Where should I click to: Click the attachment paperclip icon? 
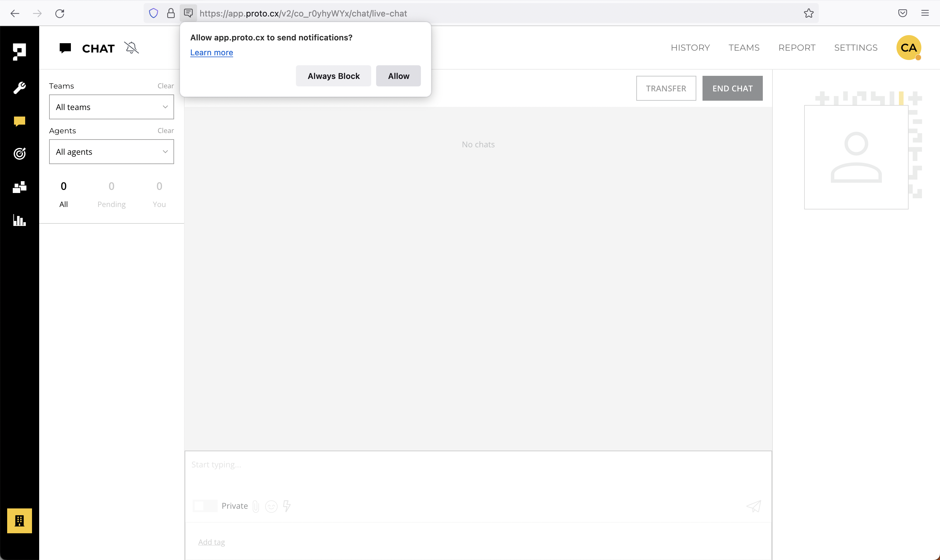tap(256, 506)
